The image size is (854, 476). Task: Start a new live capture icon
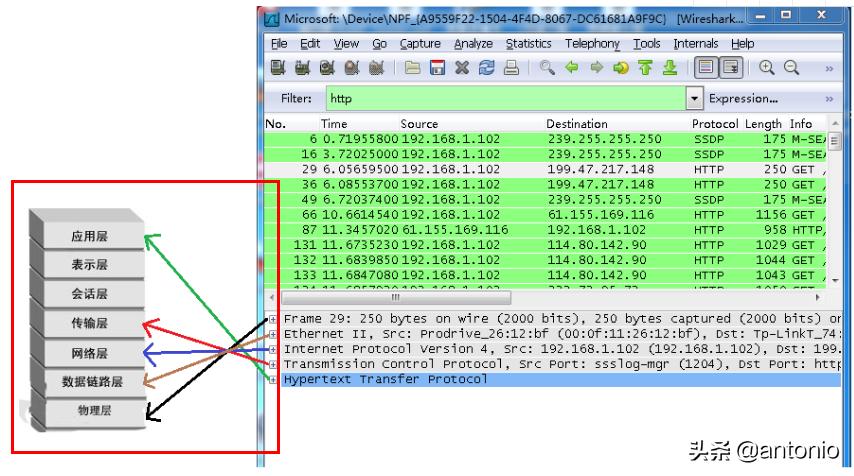click(327, 68)
